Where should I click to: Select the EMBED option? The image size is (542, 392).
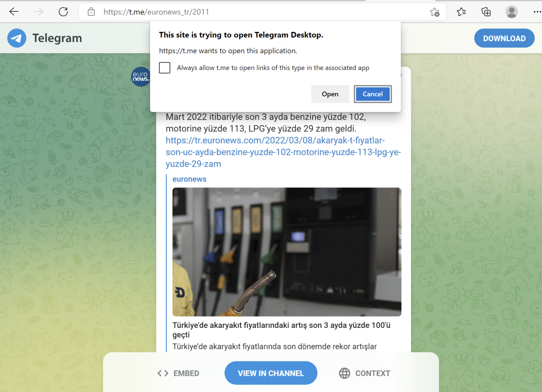[178, 373]
